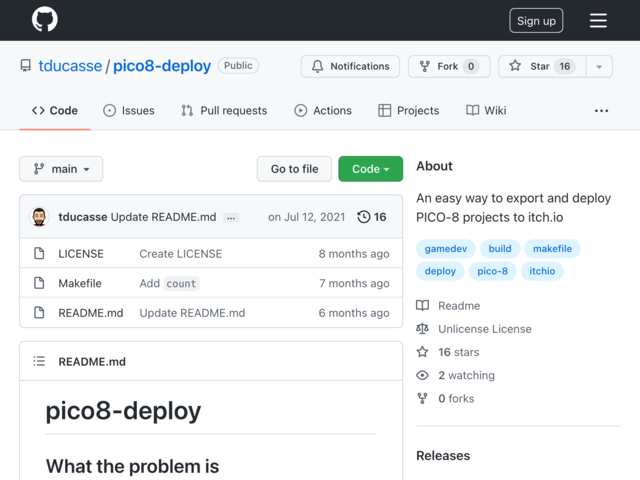Click the Sign up button
The width and height of the screenshot is (640, 480).
pos(536,20)
